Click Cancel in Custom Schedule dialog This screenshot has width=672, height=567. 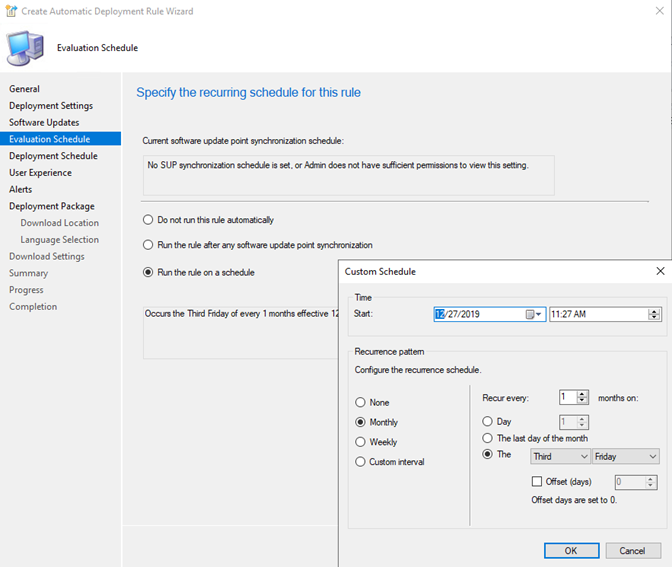[x=633, y=551]
